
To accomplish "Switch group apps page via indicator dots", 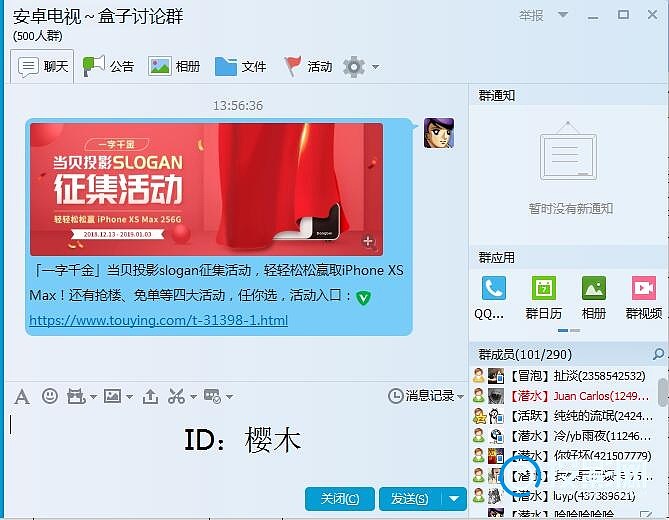I will coord(569,331).
